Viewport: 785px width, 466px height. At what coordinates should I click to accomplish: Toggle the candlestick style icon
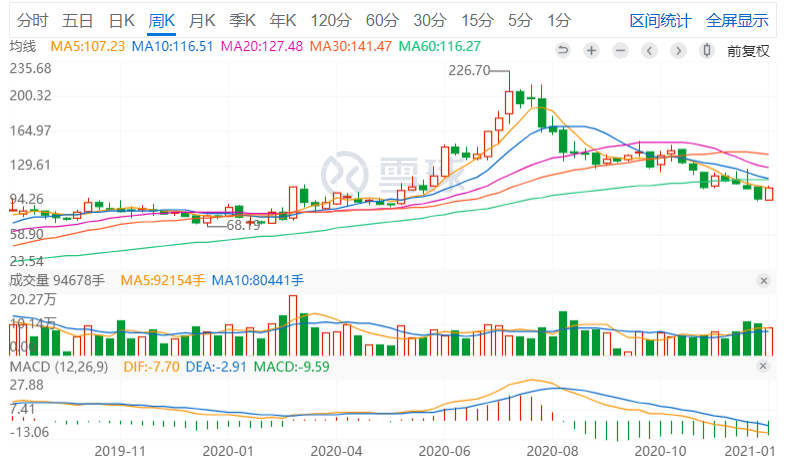click(x=707, y=51)
